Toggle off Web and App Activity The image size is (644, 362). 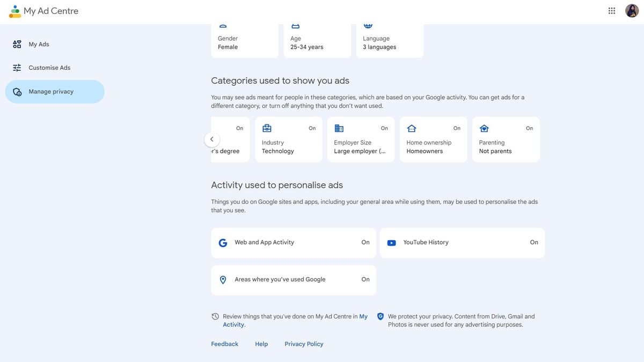tap(364, 241)
